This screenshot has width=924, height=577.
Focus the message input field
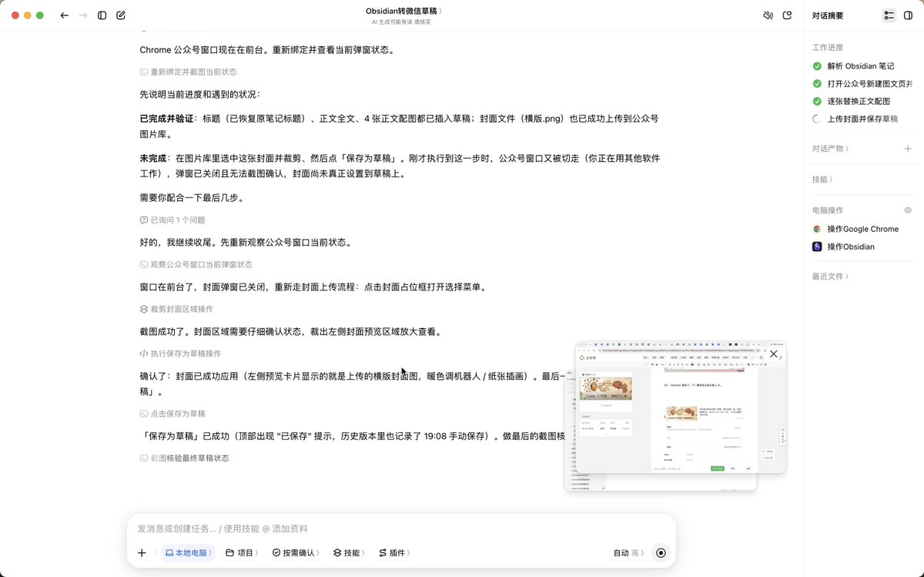400,529
